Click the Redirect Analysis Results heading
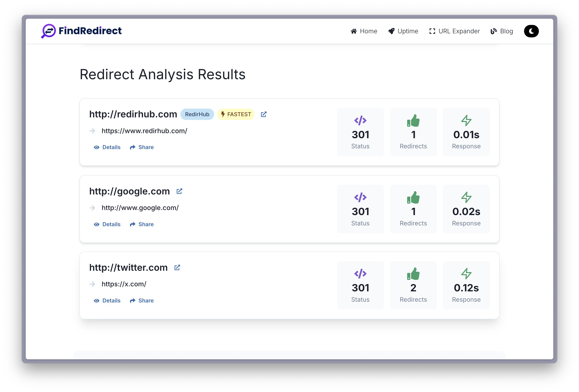This screenshot has height=392, width=579. (x=162, y=74)
